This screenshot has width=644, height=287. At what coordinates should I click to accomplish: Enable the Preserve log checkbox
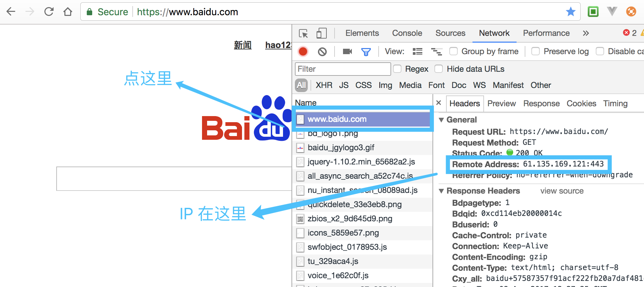tap(536, 51)
